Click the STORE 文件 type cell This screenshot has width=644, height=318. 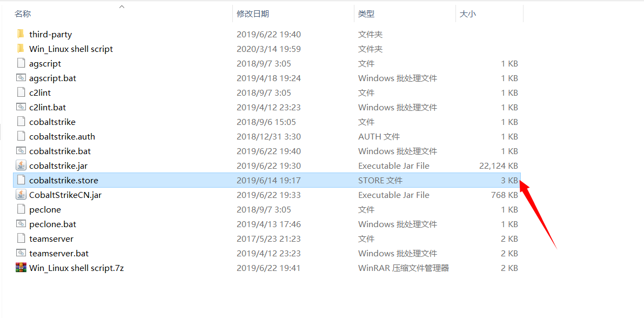[380, 181]
